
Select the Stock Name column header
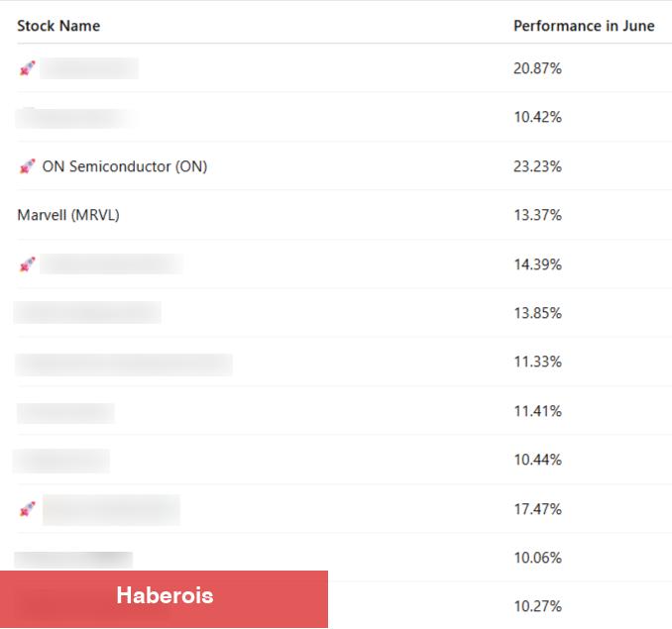point(58,26)
